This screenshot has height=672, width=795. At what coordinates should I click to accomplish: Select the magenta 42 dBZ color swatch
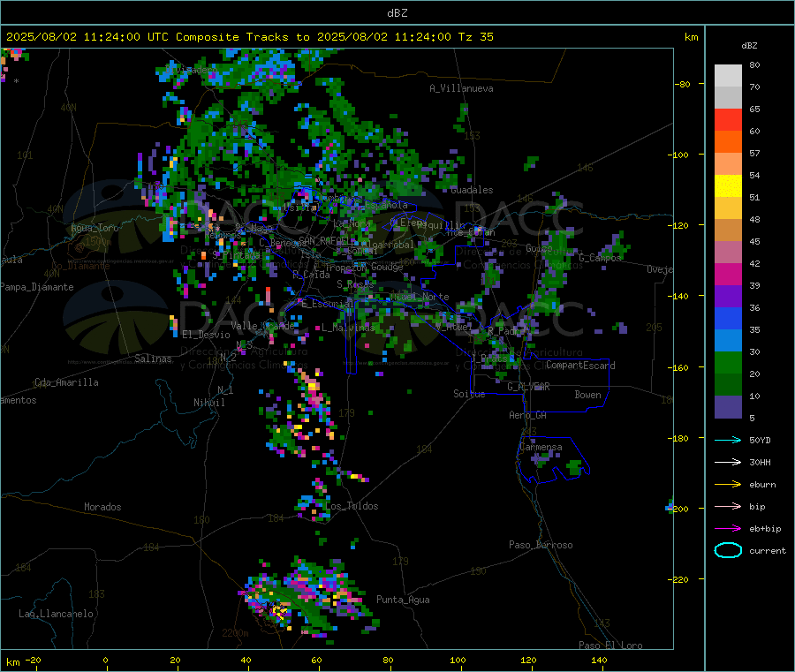[728, 274]
